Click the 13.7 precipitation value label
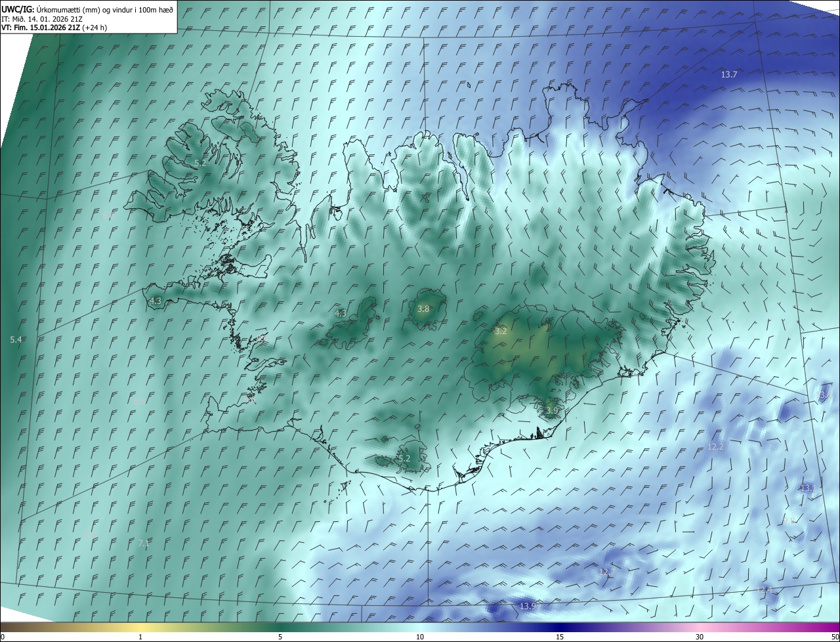This screenshot has height=642, width=840. point(729,75)
